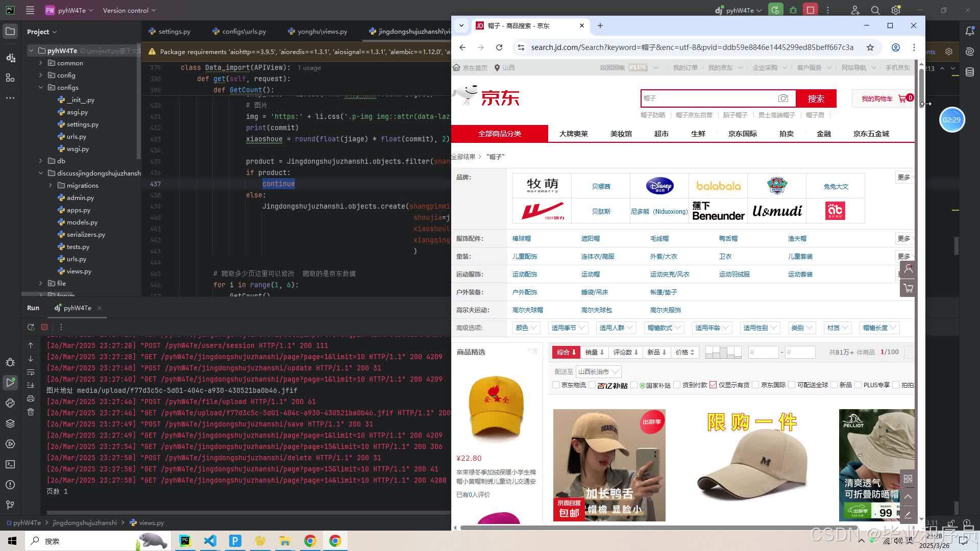Open VS Code from taskbar

point(210,541)
